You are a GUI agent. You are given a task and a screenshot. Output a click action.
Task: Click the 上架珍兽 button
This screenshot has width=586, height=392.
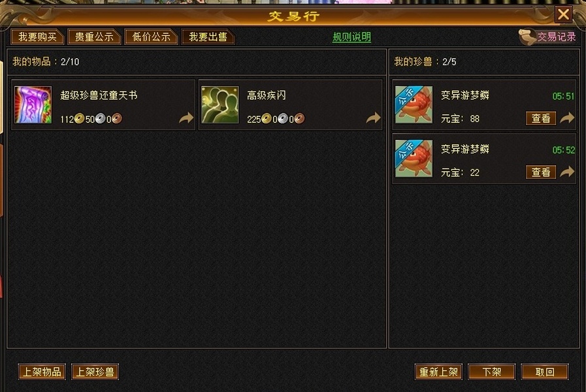coord(95,372)
